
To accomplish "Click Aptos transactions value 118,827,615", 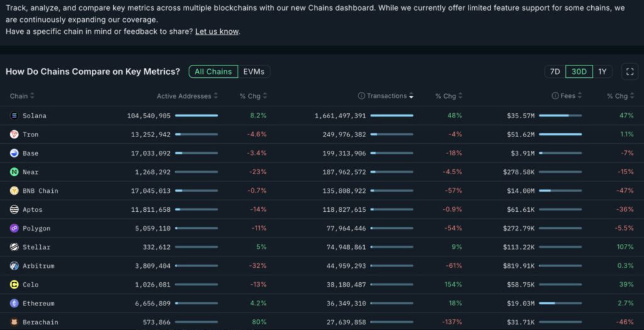I will tap(344, 209).
